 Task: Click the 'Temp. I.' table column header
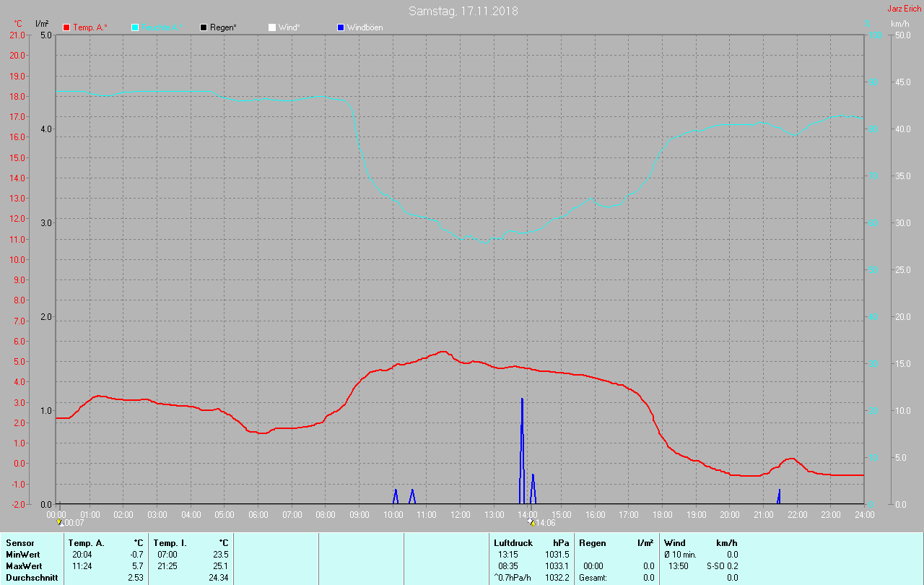170,542
